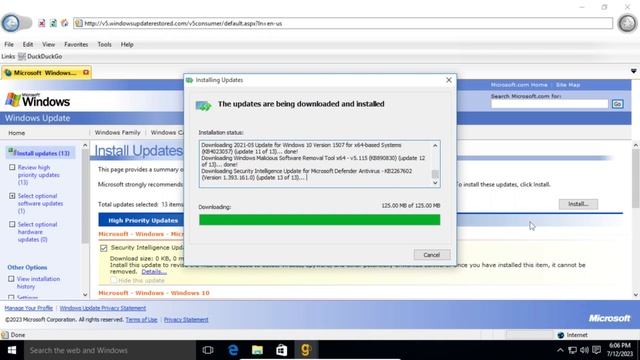Open the Terms of Use link
The image size is (640, 360).
[x=141, y=320]
